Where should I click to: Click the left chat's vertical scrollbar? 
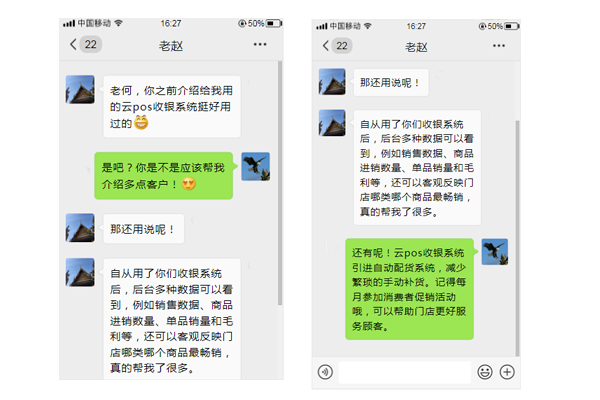coord(280,183)
